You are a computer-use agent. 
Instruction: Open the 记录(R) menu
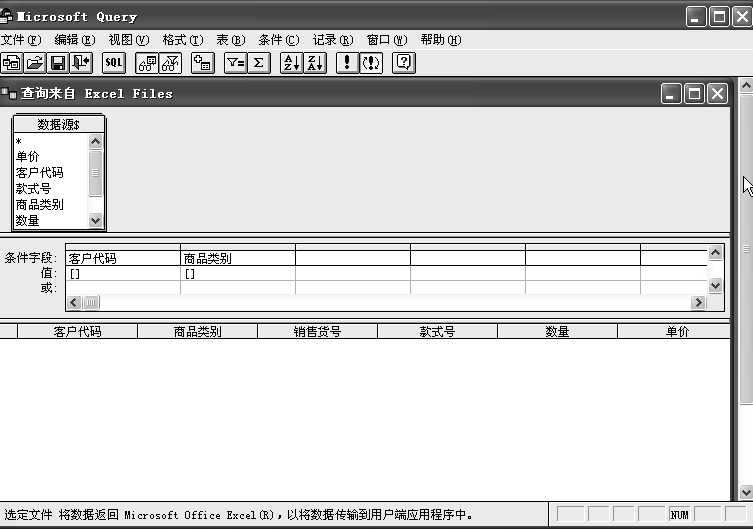pyautogui.click(x=333, y=40)
